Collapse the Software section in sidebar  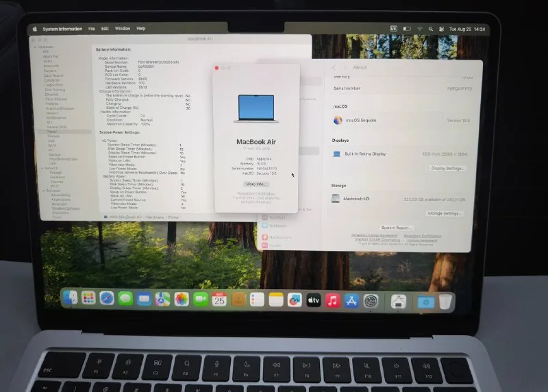(44, 191)
